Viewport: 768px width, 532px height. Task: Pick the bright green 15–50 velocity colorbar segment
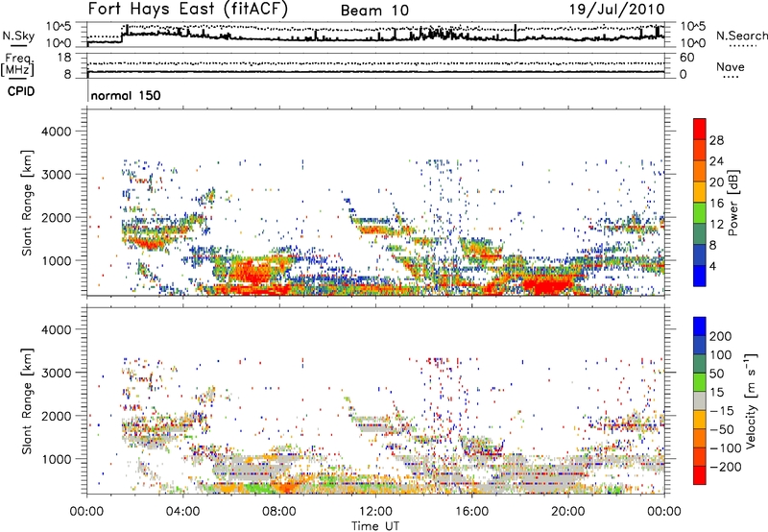[x=700, y=382]
